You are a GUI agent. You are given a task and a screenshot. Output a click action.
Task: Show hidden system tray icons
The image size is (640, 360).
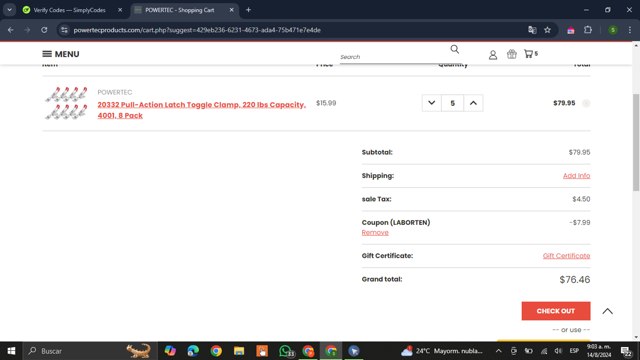click(498, 351)
